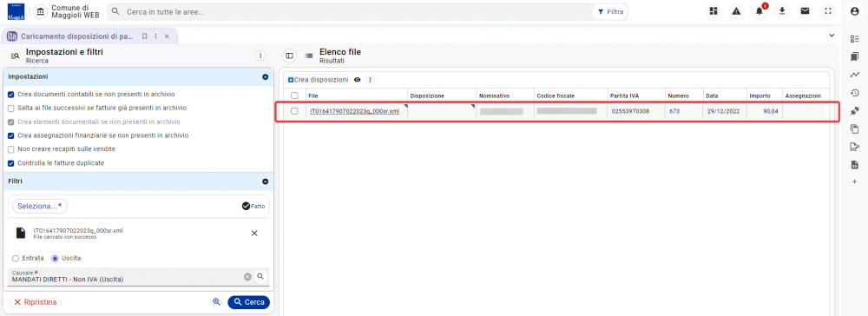Open the Impostazioni e filtri more options menu
Image resolution: width=868 pixels, height=316 pixels.
pos(260,56)
